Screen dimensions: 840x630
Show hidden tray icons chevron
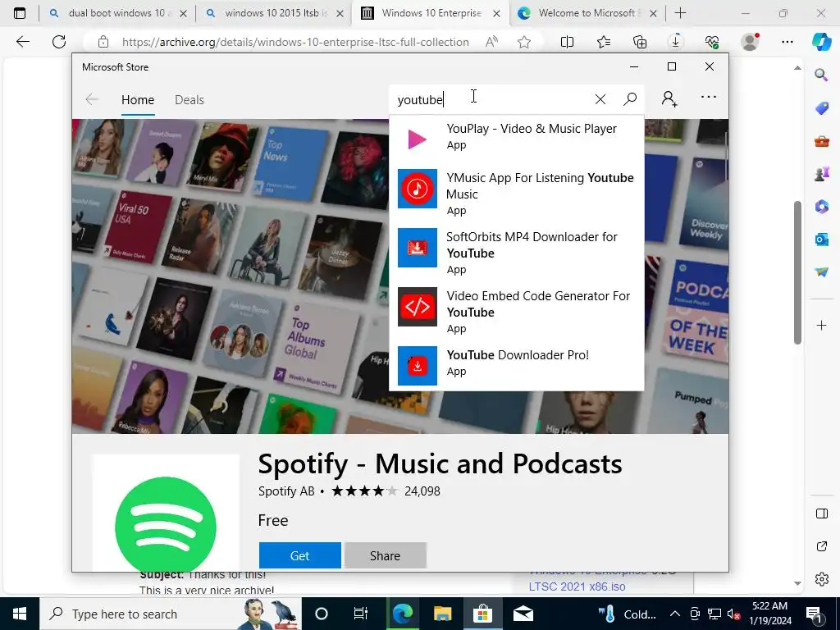(675, 614)
